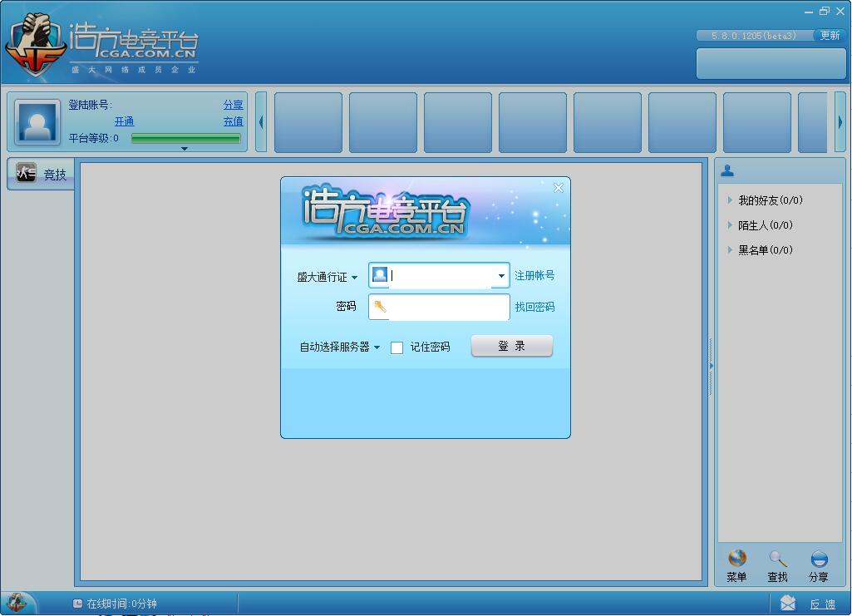
Task: Click the avatar icon inside the account input
Action: tap(379, 275)
